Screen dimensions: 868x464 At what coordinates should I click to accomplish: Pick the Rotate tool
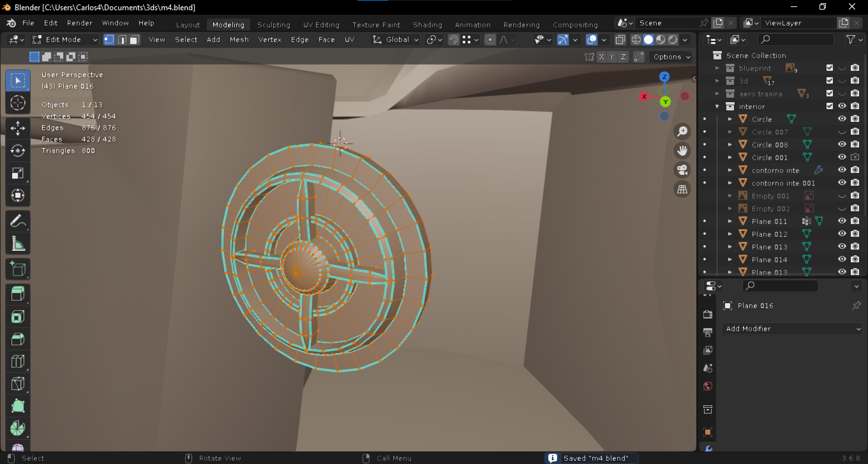[x=18, y=151]
